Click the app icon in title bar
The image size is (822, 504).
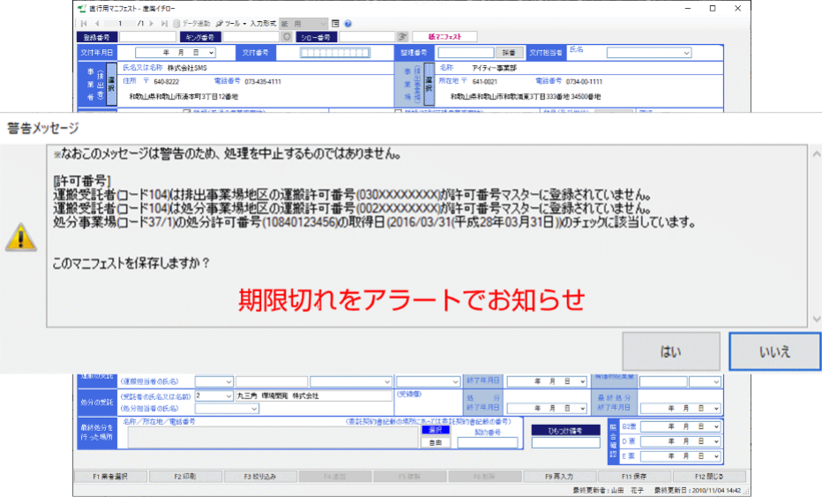point(82,9)
